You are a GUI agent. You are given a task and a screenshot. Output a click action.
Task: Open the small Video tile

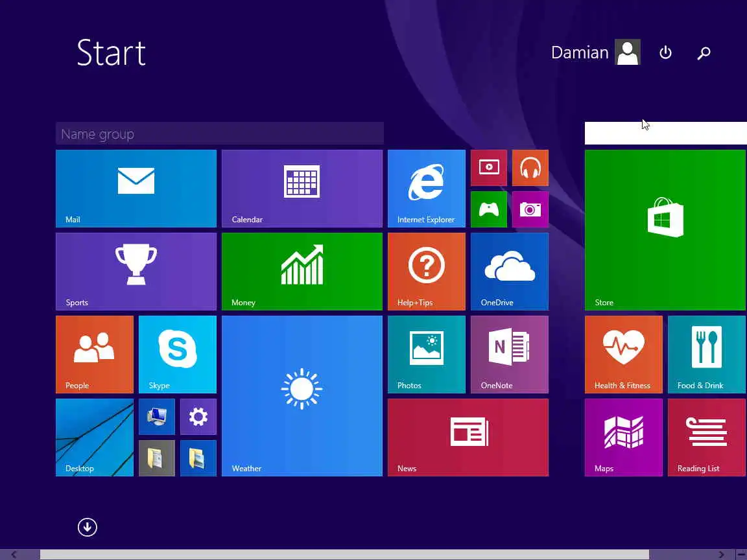(x=489, y=168)
